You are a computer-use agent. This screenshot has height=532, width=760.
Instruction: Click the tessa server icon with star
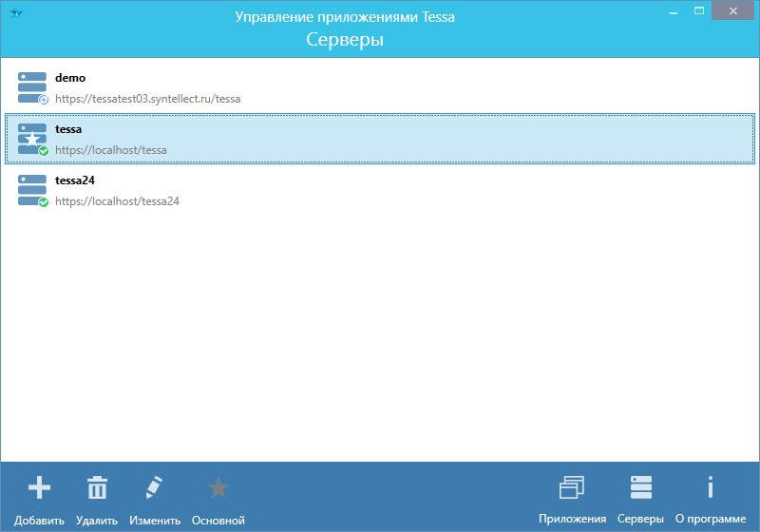pyautogui.click(x=33, y=139)
